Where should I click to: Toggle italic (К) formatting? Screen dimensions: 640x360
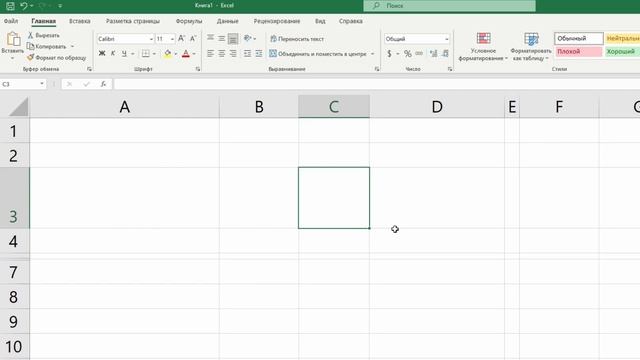[x=113, y=53]
